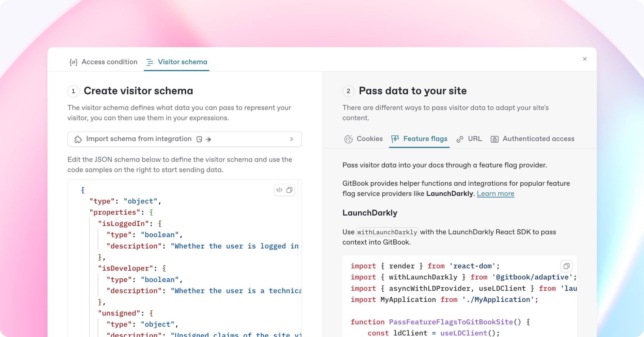Click the opening brace at top of JSON schema
644x337 pixels.
click(83, 190)
